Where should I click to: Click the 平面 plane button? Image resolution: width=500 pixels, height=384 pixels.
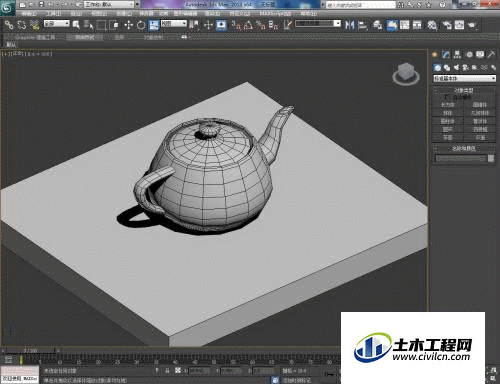480,137
